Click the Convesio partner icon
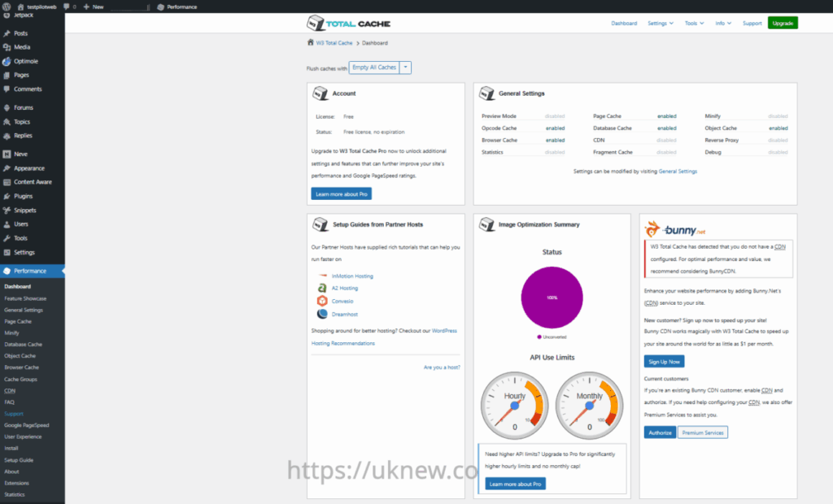 pos(323,301)
